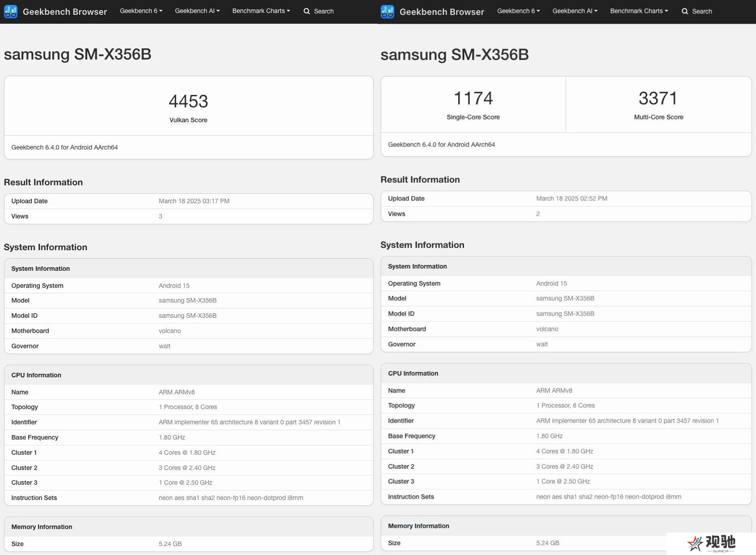
Task: Expand Benchmark Charts menu in right page
Action: tap(639, 11)
